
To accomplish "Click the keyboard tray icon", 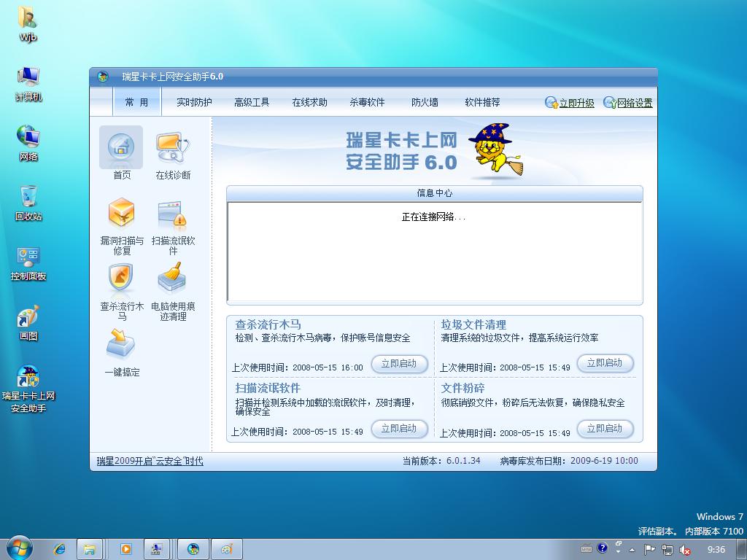I will [x=587, y=549].
